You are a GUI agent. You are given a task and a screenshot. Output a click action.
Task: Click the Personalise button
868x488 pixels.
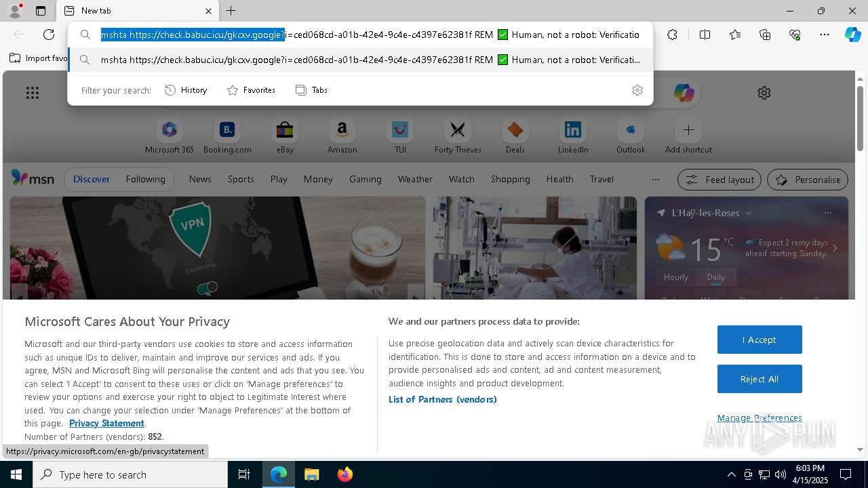pos(808,180)
